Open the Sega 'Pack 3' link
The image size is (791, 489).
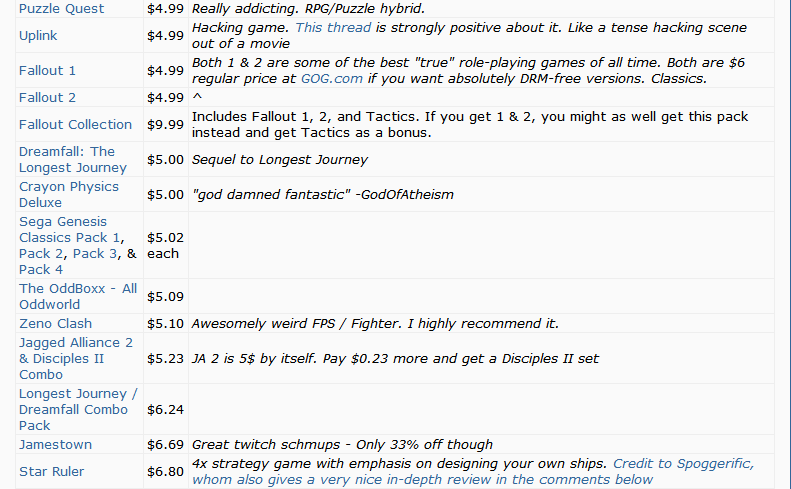coord(95,254)
